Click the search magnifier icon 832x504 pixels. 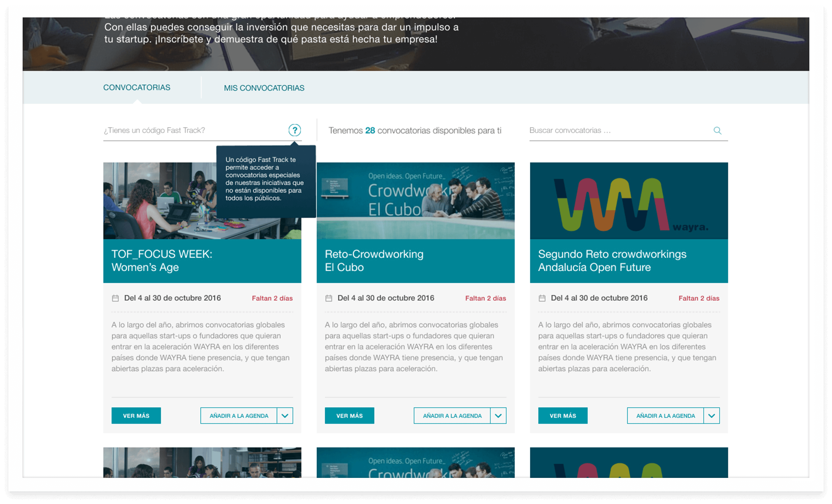(717, 131)
